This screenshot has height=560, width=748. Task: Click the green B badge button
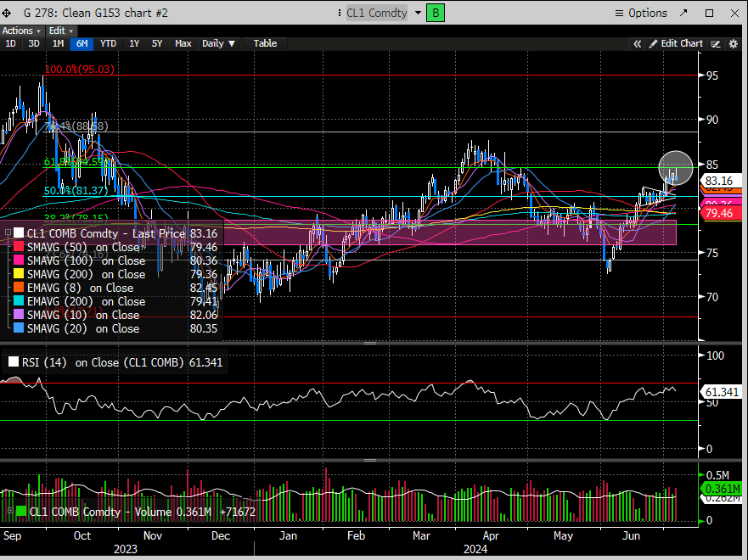[435, 13]
